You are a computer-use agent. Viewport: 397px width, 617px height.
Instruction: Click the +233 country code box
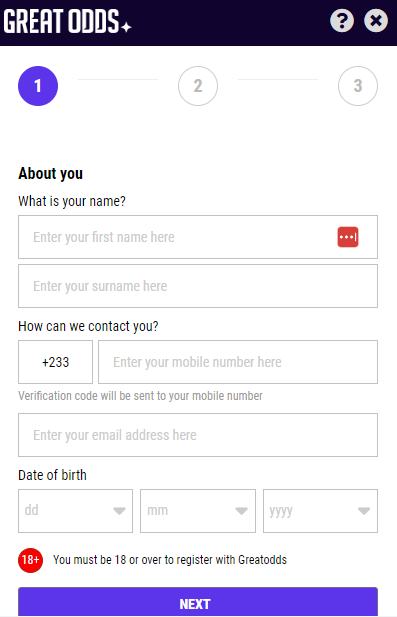(x=55, y=362)
